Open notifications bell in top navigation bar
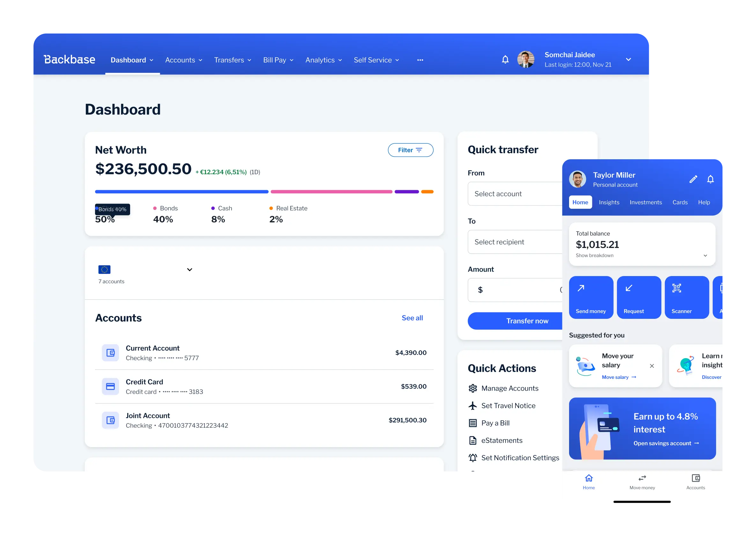Screen dimensions: 756x540 505,59
